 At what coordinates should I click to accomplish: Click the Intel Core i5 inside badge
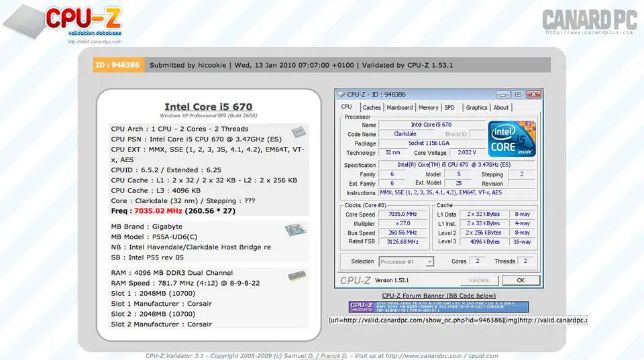point(512,138)
